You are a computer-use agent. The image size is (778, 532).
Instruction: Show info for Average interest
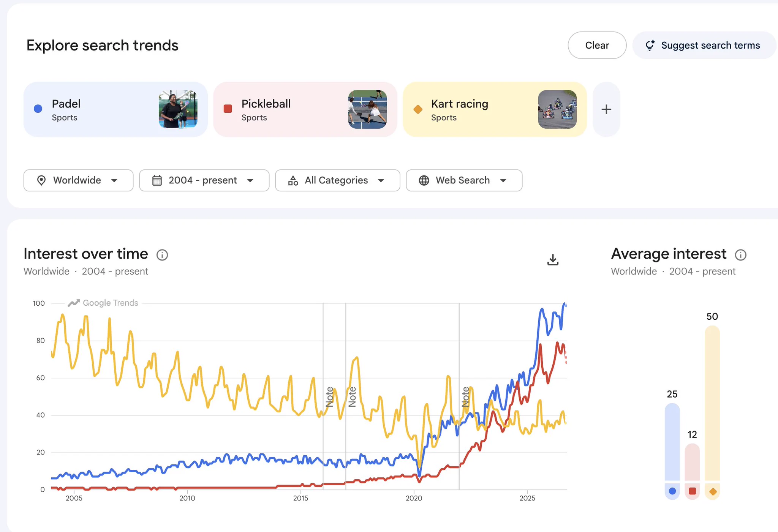point(740,255)
